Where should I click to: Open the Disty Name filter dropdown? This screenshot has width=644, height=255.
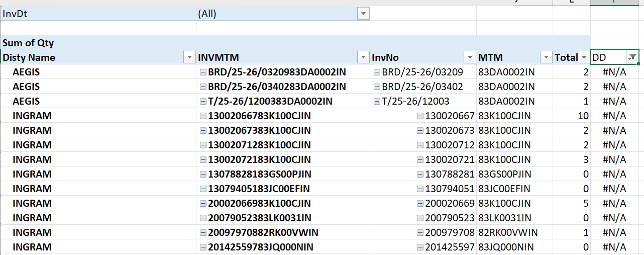point(189,57)
